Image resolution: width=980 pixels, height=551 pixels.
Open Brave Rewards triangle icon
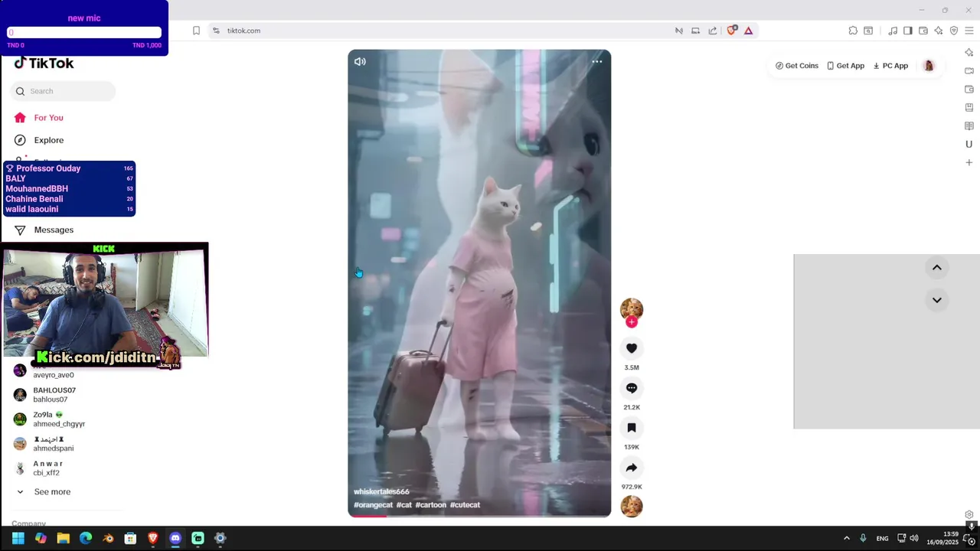pos(748,31)
